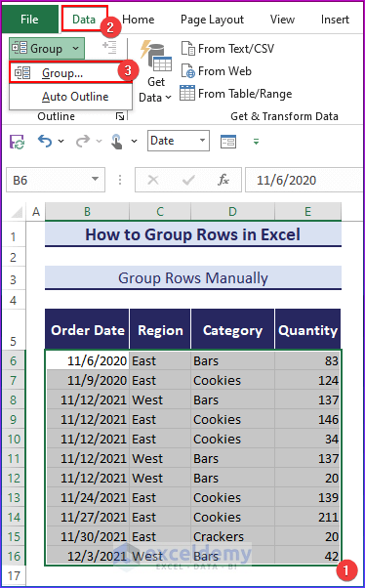The width and height of the screenshot is (365, 588).
Task: Click cell with date 12/3/2021
Action: [87, 556]
